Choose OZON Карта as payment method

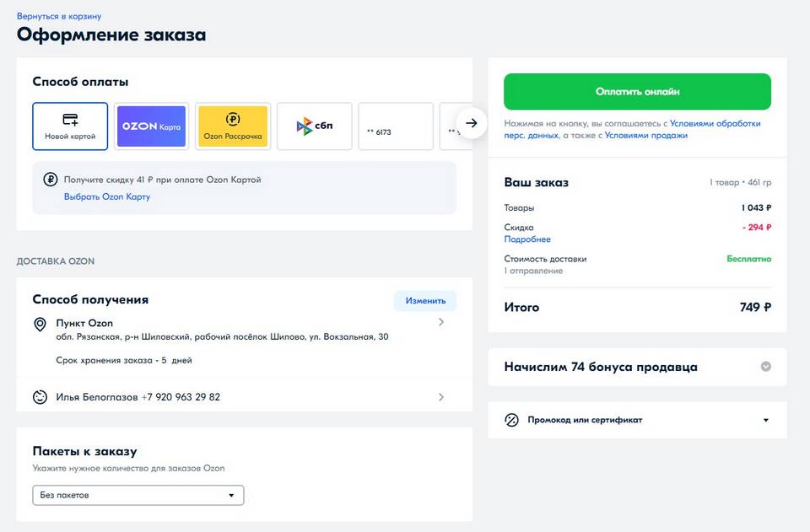151,126
